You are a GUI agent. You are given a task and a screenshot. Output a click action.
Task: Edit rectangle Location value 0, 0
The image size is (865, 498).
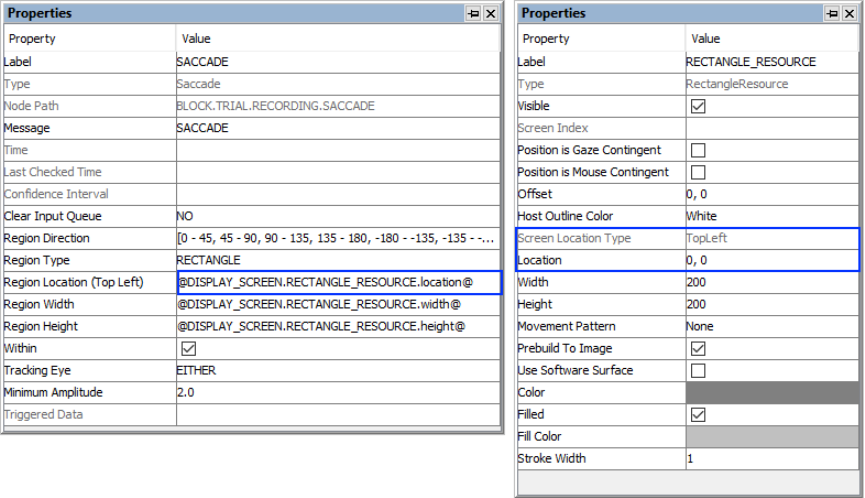[772, 260]
